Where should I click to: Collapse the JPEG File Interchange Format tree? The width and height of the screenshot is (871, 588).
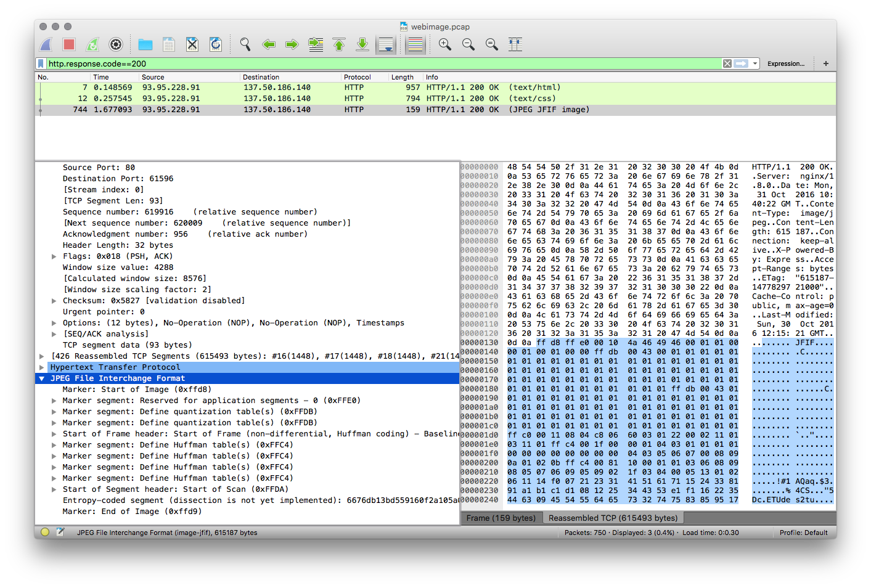click(42, 378)
